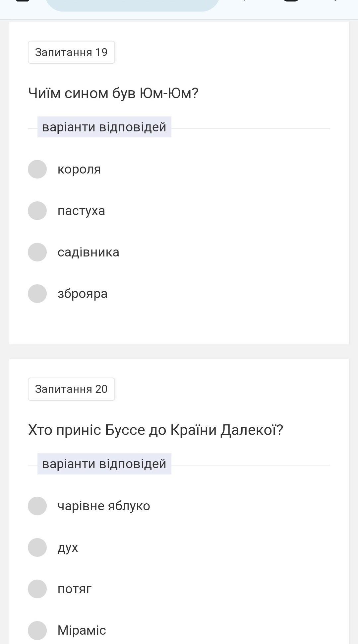This screenshot has width=358, height=644.
Task: Tap the 'чарівне яблуко' answer text
Action: click(104, 506)
